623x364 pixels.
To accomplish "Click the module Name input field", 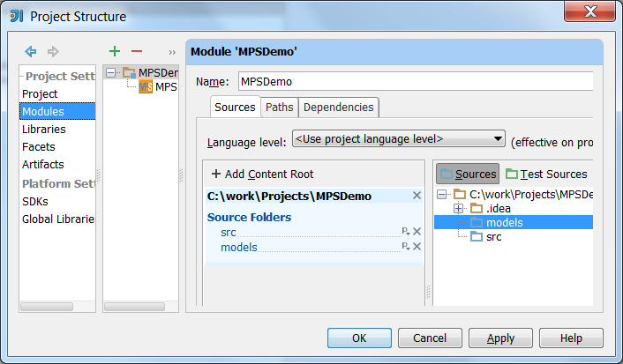I will click(x=416, y=81).
